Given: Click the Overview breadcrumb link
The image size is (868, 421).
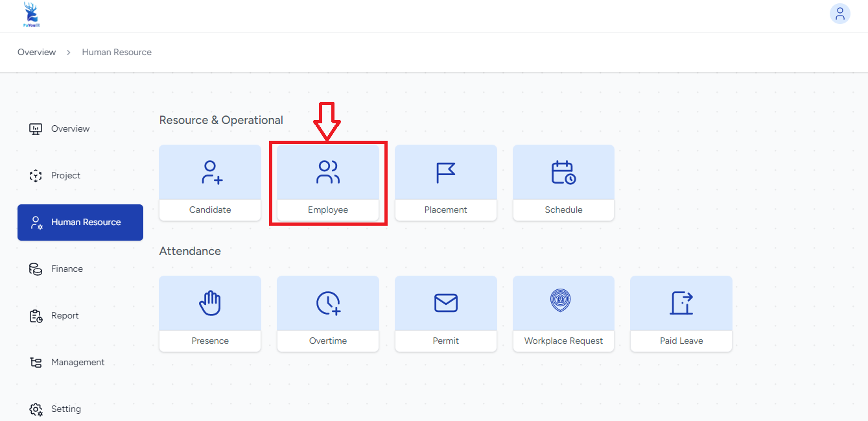Looking at the screenshot, I should pos(37,52).
